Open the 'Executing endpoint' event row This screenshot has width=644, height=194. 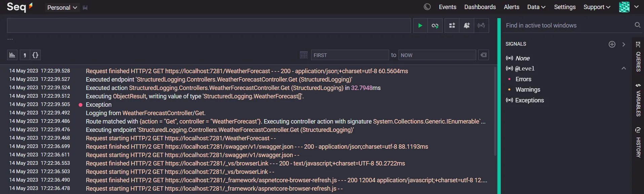coord(220,130)
